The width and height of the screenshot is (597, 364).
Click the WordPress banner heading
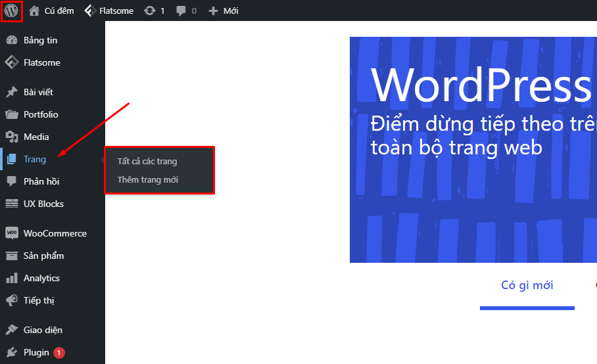pos(481,85)
